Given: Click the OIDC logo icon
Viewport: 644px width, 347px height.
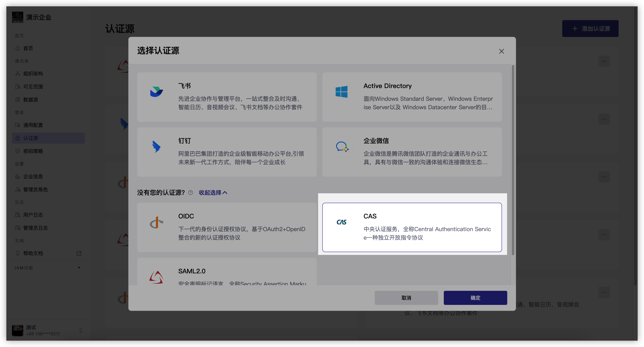Looking at the screenshot, I should (x=157, y=222).
